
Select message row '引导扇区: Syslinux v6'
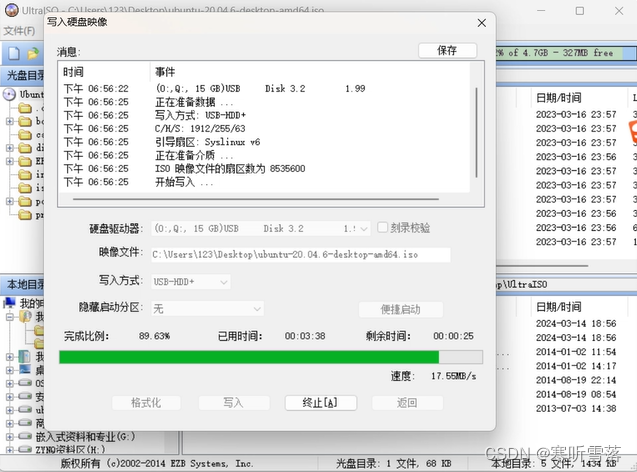point(266,142)
